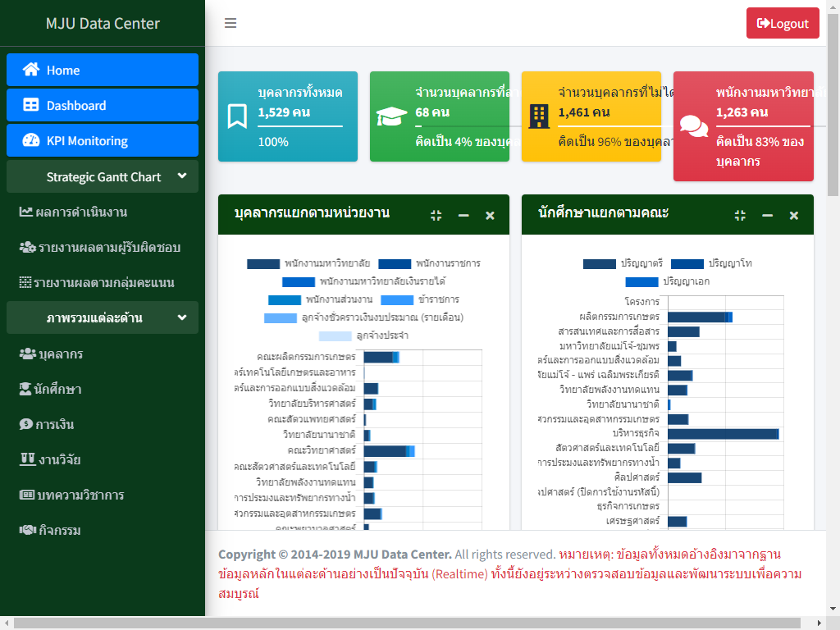Click compress icon on บุคลากรแยกตามหน่วยงาน panel

(436, 215)
